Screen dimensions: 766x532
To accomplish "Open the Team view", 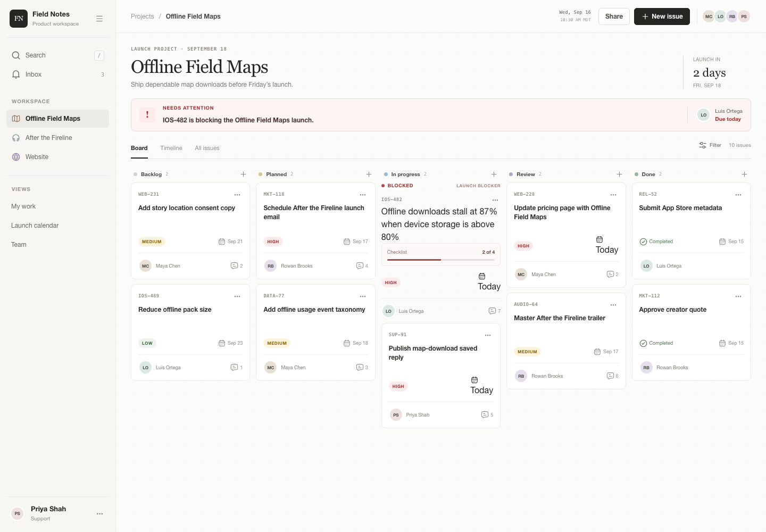I will pyautogui.click(x=57, y=245).
